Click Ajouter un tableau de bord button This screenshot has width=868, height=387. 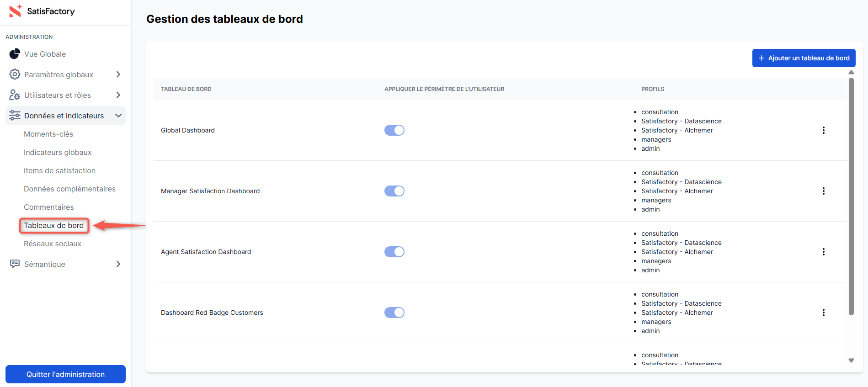point(804,58)
